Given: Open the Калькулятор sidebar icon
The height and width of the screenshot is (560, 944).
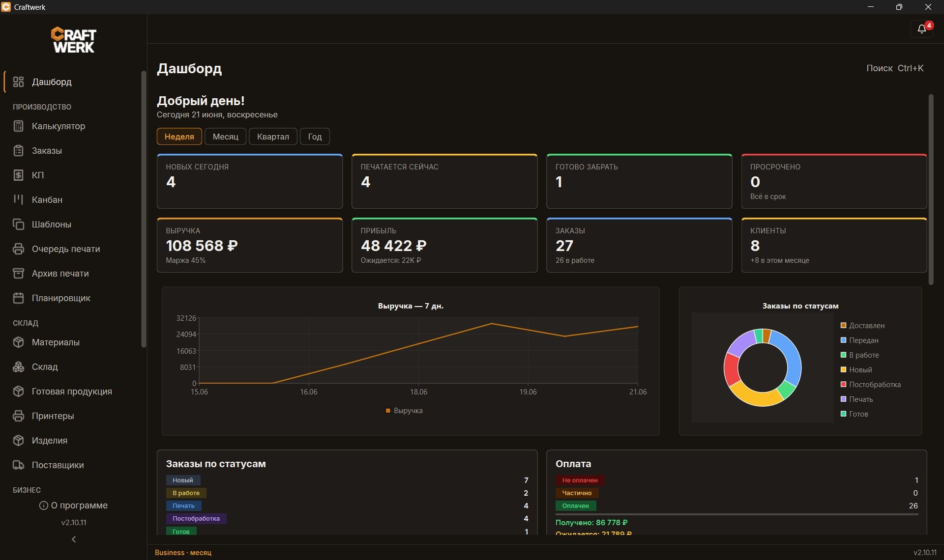Looking at the screenshot, I should [18, 126].
